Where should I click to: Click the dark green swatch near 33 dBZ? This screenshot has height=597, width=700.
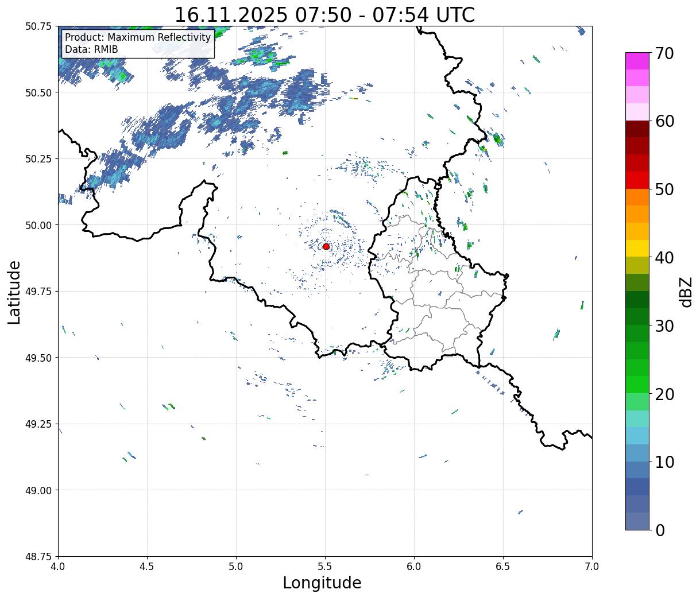637,300
